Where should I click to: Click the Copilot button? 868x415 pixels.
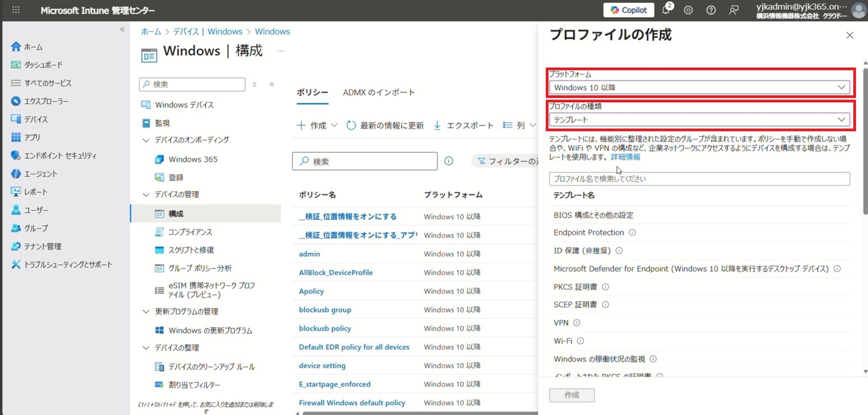(x=628, y=10)
